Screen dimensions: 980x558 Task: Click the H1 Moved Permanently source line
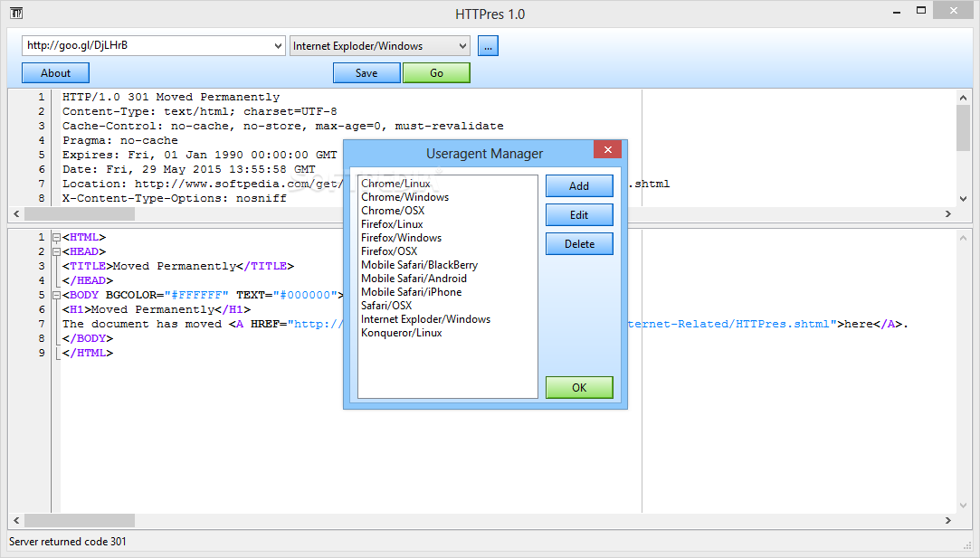click(x=157, y=309)
